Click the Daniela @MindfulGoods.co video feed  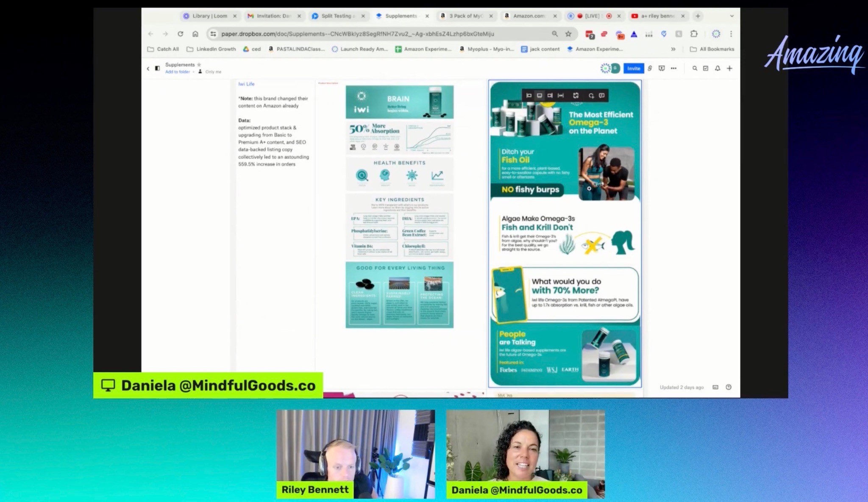click(526, 454)
